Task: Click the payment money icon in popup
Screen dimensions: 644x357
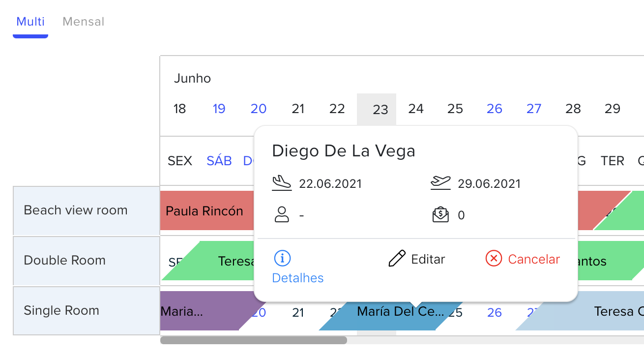Action: point(440,215)
